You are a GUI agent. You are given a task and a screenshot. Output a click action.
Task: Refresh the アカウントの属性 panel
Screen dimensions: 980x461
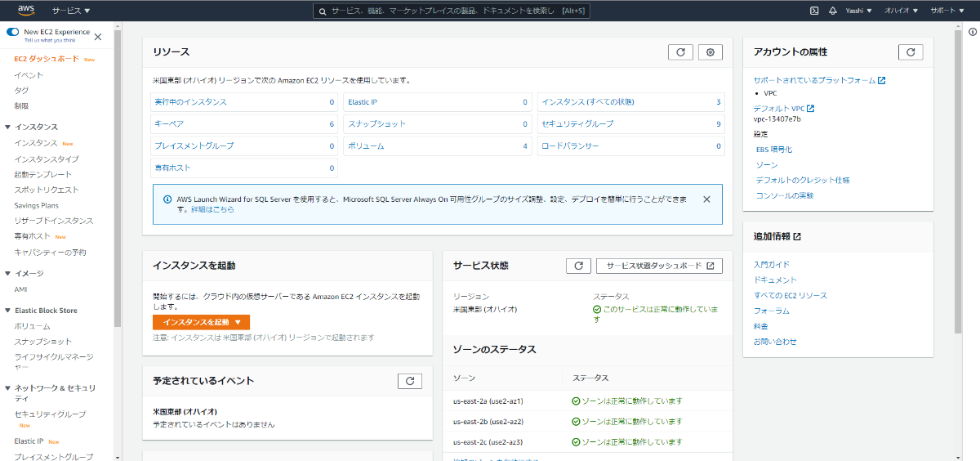click(x=911, y=52)
